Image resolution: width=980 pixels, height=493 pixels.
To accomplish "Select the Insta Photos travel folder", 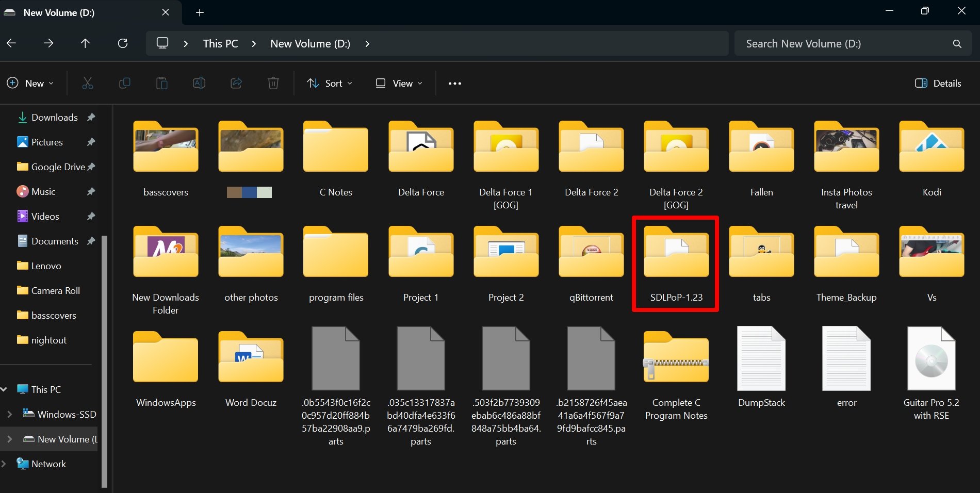I will coord(846,165).
